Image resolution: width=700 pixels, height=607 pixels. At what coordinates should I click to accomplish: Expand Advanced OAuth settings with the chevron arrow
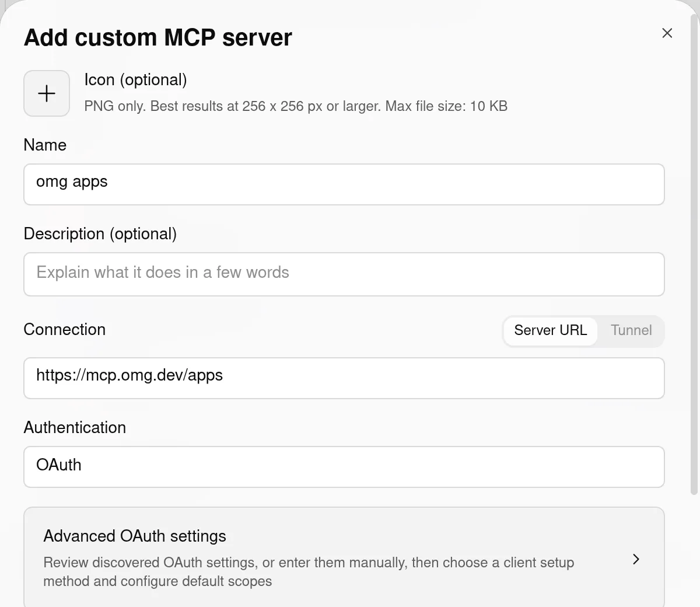tap(636, 559)
